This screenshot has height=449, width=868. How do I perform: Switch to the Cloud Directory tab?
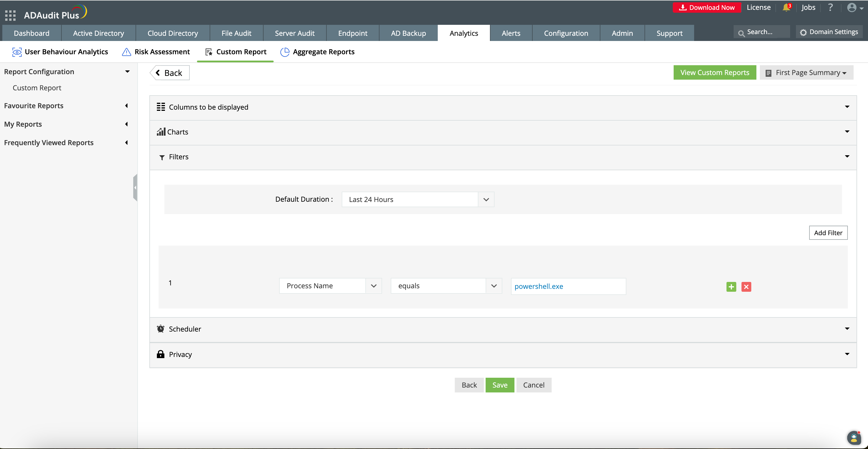tap(172, 33)
